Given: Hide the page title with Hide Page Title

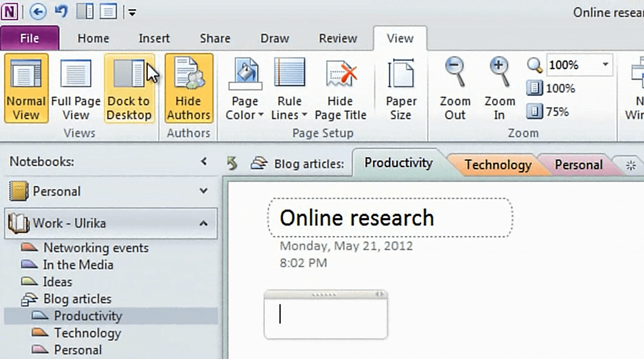Looking at the screenshot, I should 340,86.
